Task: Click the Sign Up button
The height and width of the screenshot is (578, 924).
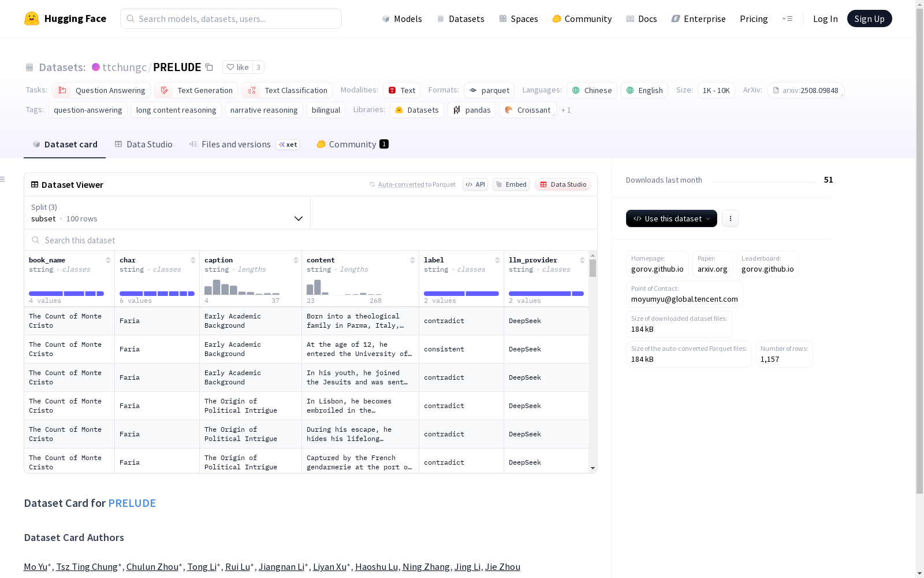Action: pos(870,18)
